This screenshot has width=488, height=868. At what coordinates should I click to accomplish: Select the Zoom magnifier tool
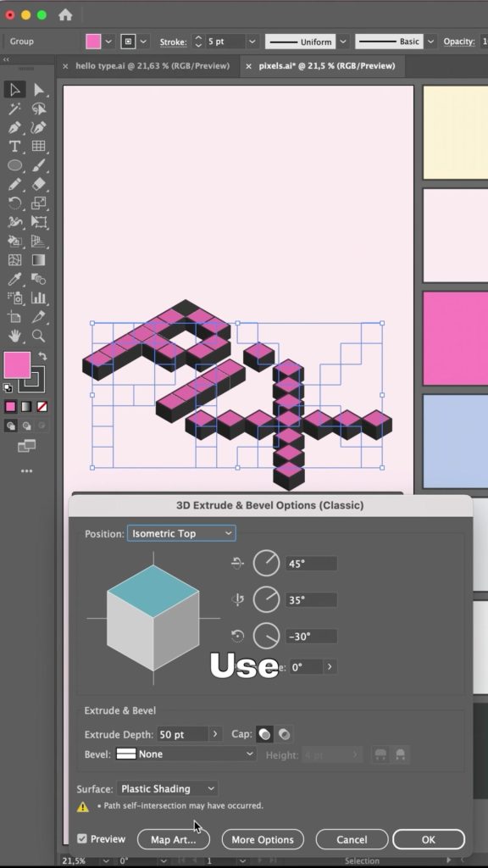[x=39, y=336]
